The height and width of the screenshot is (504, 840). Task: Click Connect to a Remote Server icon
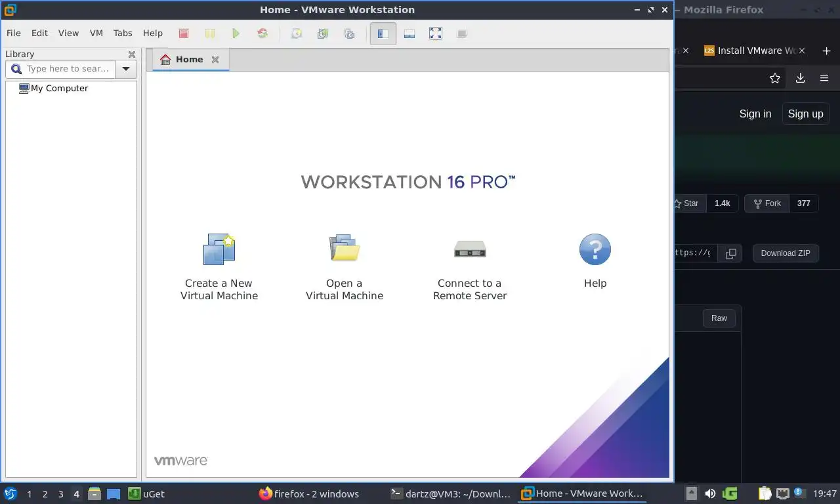click(470, 249)
